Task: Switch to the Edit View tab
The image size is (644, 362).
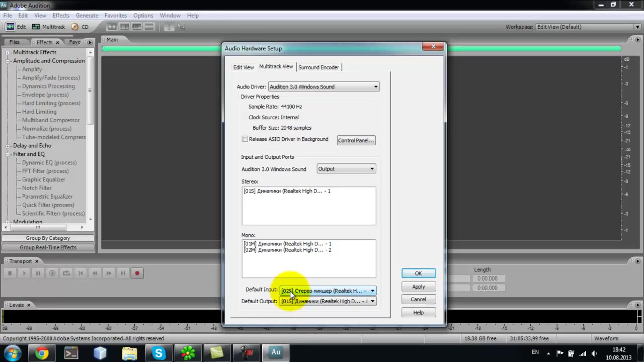Action: [243, 67]
